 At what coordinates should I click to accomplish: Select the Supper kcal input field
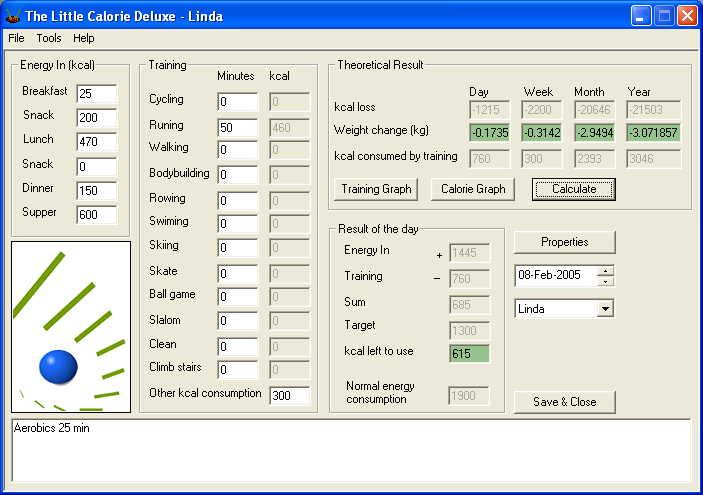pos(97,214)
